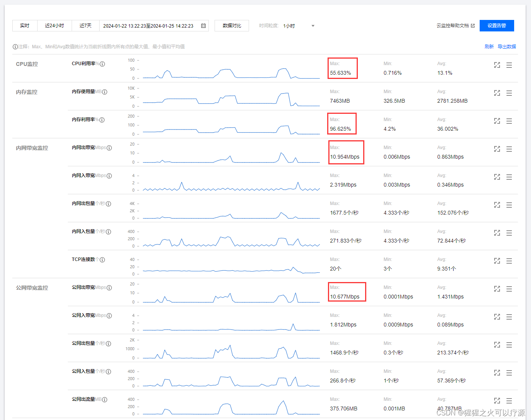Click the info icon next to 内网入带宽
The image size is (531, 420).
tap(109, 176)
